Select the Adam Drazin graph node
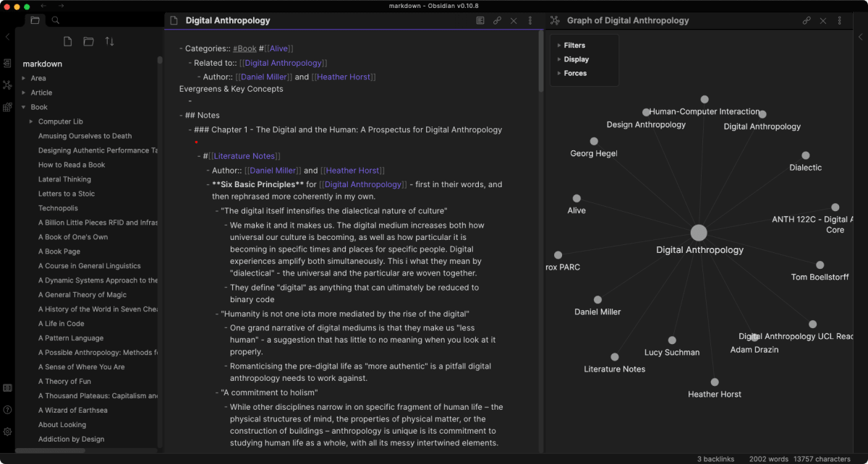Screen dimensions: 868x464 (x=754, y=338)
